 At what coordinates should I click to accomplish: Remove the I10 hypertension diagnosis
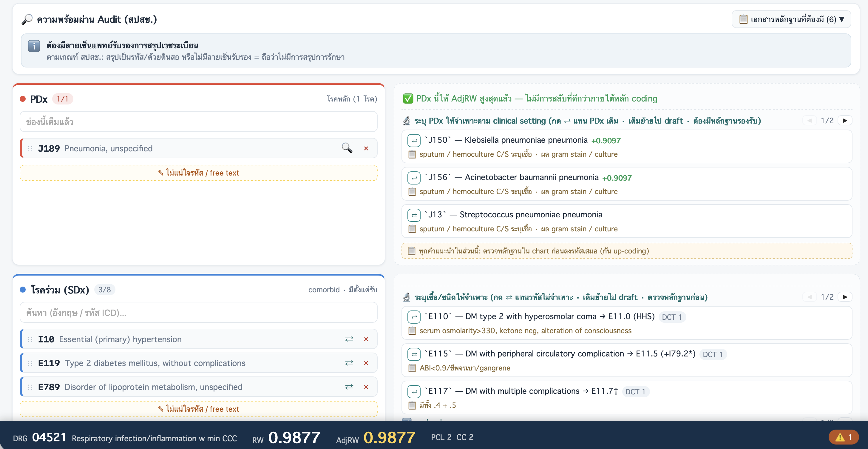pyautogui.click(x=366, y=339)
